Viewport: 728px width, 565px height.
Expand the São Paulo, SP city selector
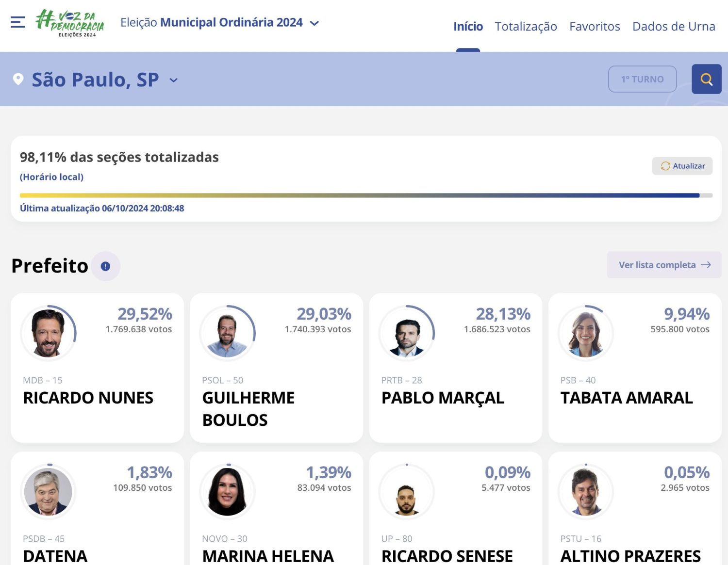(x=173, y=80)
